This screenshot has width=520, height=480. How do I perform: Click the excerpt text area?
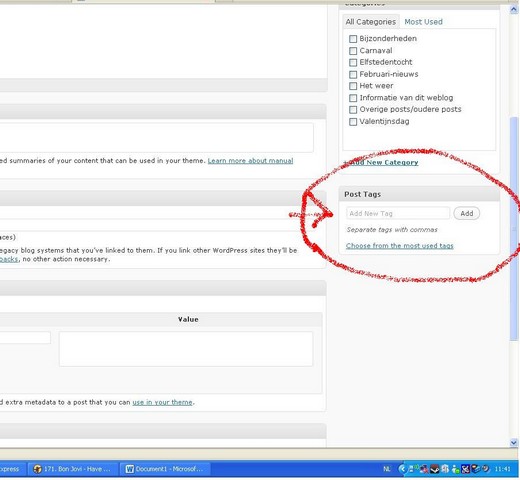tap(156, 137)
